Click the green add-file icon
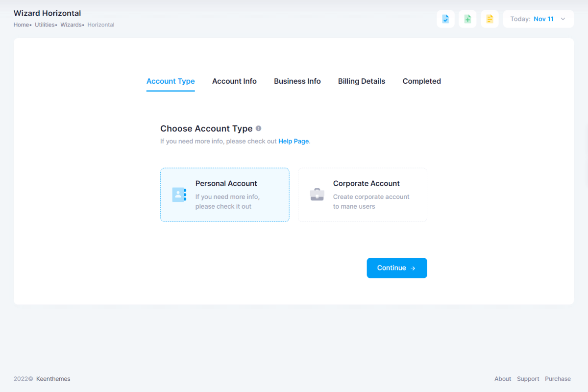Viewport: 588px width, 392px height. click(x=467, y=19)
